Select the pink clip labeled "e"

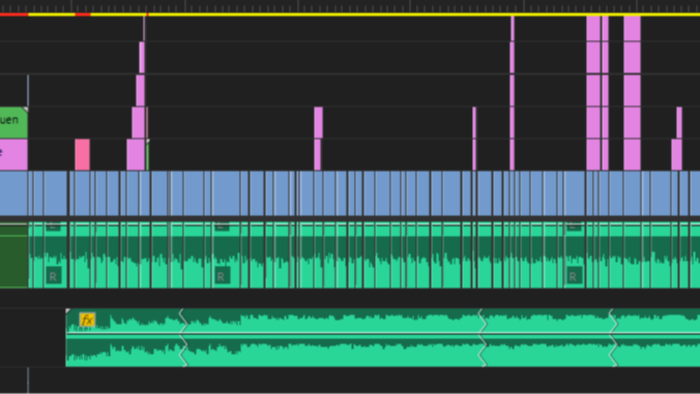(x=13, y=154)
